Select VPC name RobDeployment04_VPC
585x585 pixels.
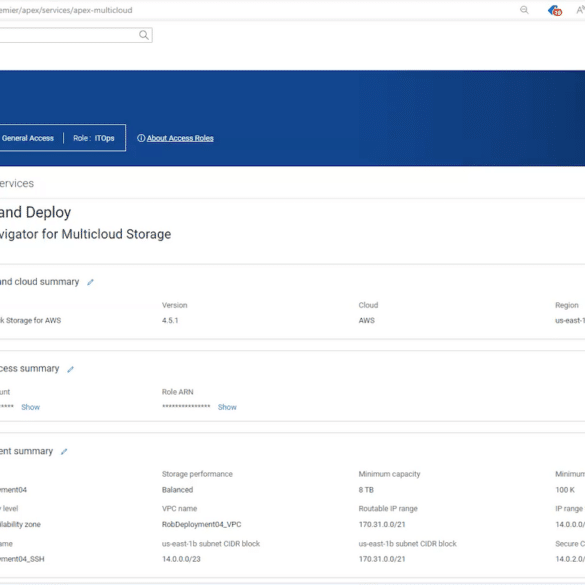click(x=201, y=525)
